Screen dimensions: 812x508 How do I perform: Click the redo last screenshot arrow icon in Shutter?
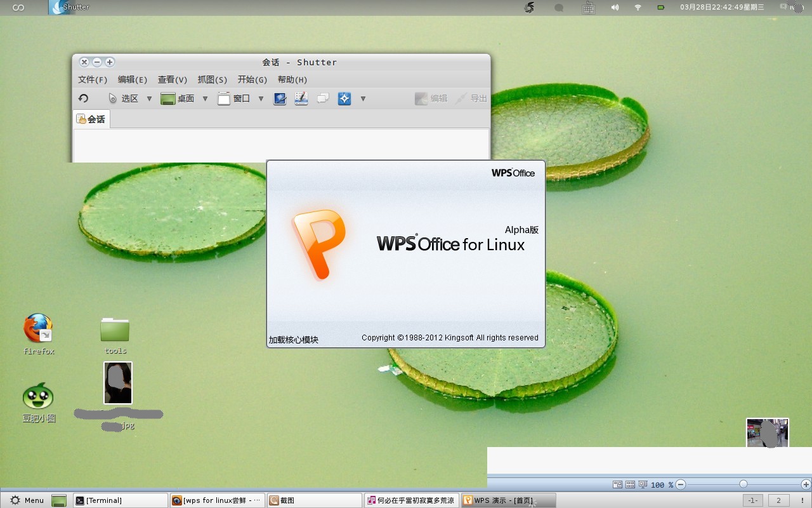click(x=83, y=98)
